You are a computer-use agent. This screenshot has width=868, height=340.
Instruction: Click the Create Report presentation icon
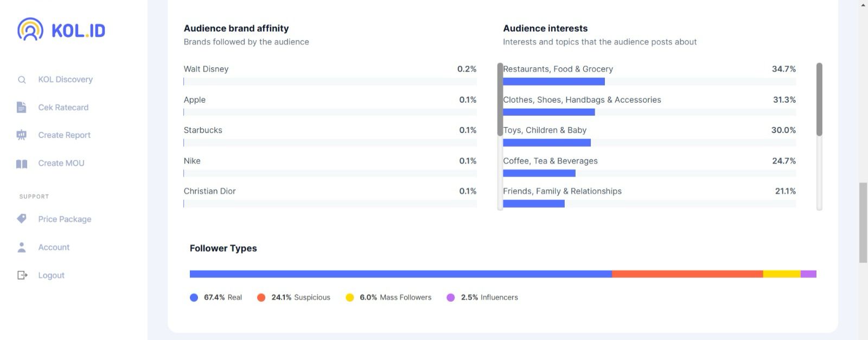click(22, 135)
